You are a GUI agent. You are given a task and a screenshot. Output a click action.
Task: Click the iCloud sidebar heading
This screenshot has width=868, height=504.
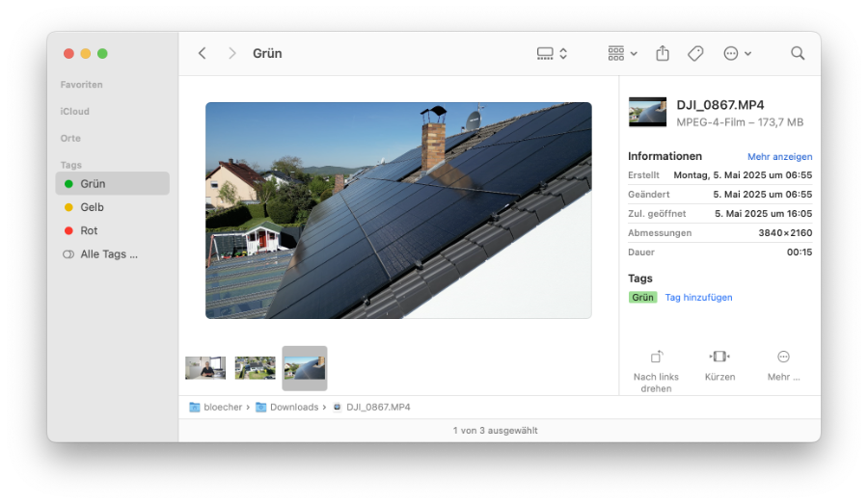74,111
